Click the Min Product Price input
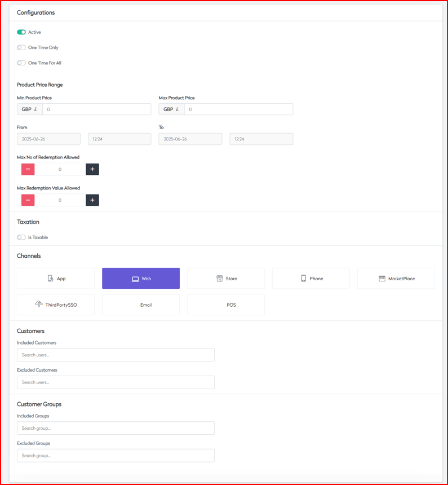This screenshot has width=448, height=485. [96, 109]
